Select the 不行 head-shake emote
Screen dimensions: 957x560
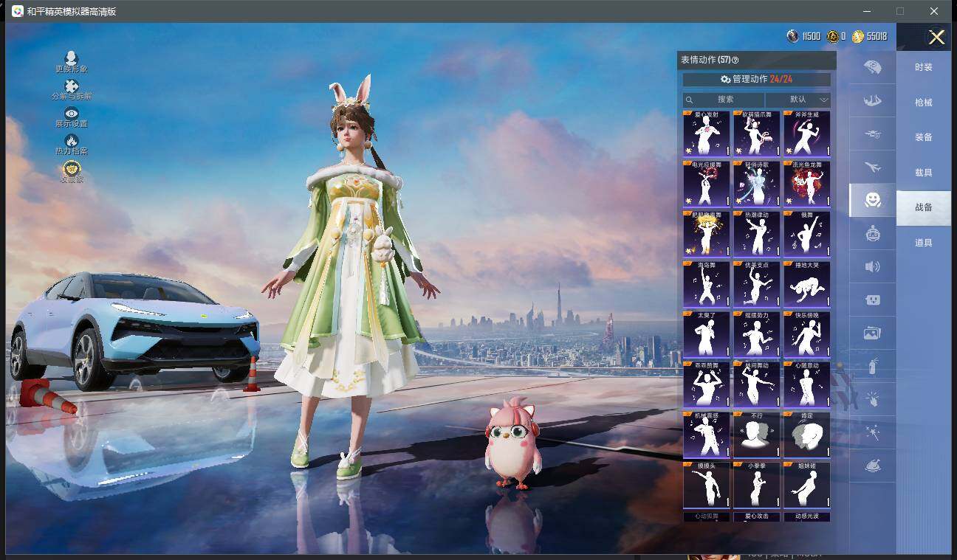[757, 435]
